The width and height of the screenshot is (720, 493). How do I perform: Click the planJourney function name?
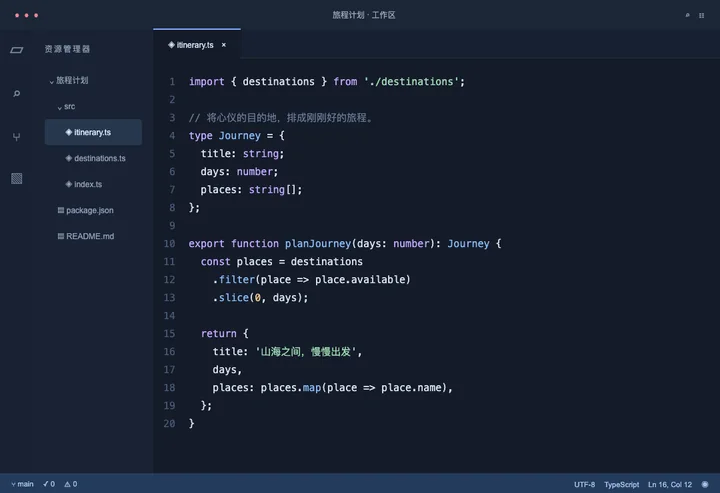coord(318,244)
